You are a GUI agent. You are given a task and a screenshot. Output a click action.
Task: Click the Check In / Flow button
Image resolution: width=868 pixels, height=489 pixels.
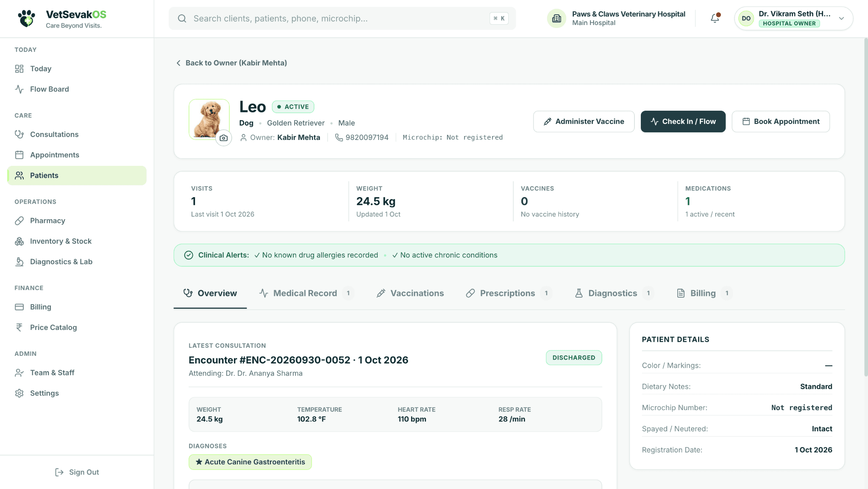(683, 121)
